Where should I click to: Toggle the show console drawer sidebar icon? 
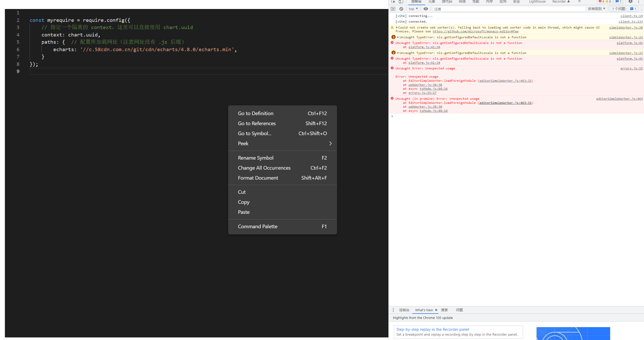click(x=393, y=8)
